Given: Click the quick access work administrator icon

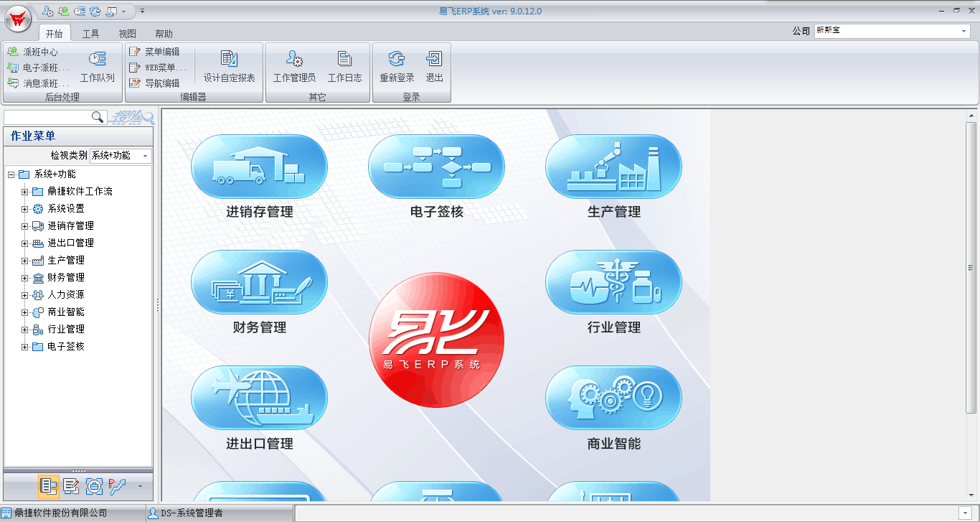Looking at the screenshot, I should (x=48, y=11).
